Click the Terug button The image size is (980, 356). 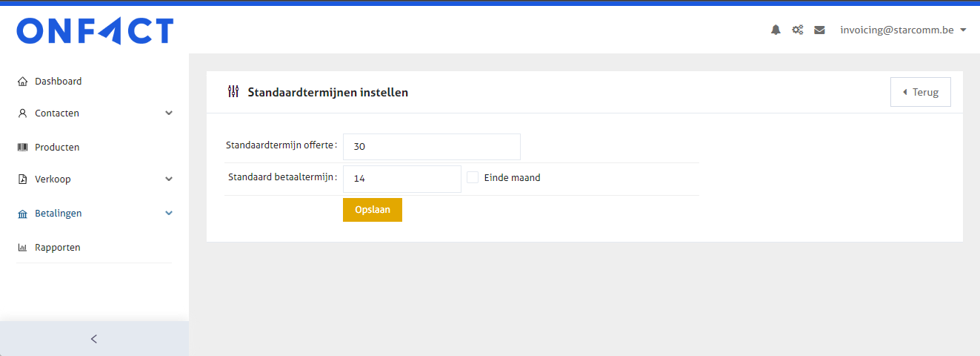[x=920, y=93]
